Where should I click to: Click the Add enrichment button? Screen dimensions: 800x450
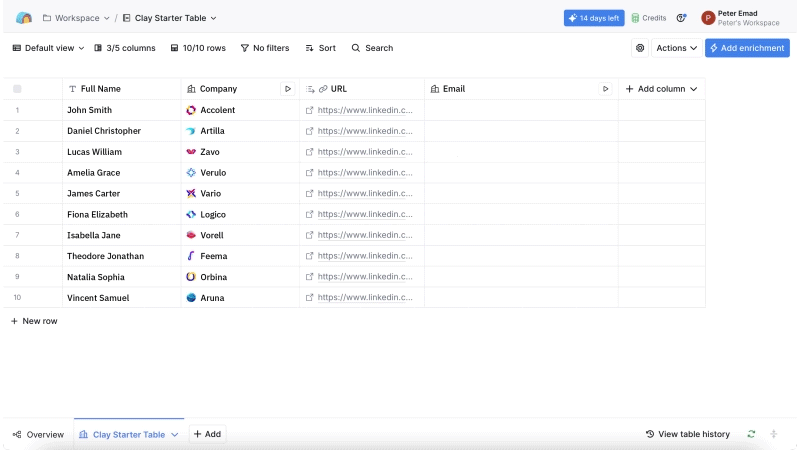click(747, 48)
